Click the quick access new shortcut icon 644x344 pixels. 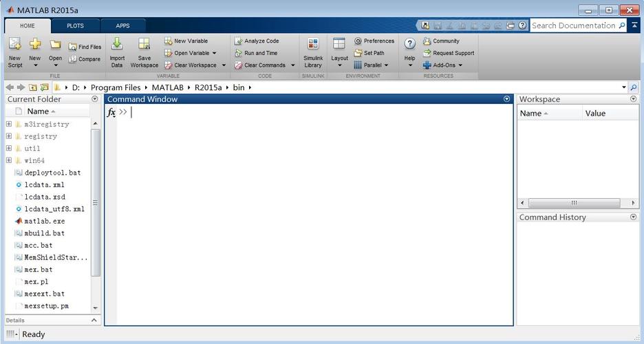click(425, 25)
